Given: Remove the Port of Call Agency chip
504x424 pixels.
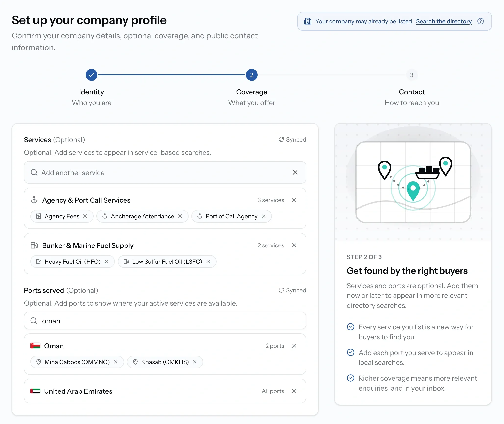Looking at the screenshot, I should pyautogui.click(x=264, y=216).
